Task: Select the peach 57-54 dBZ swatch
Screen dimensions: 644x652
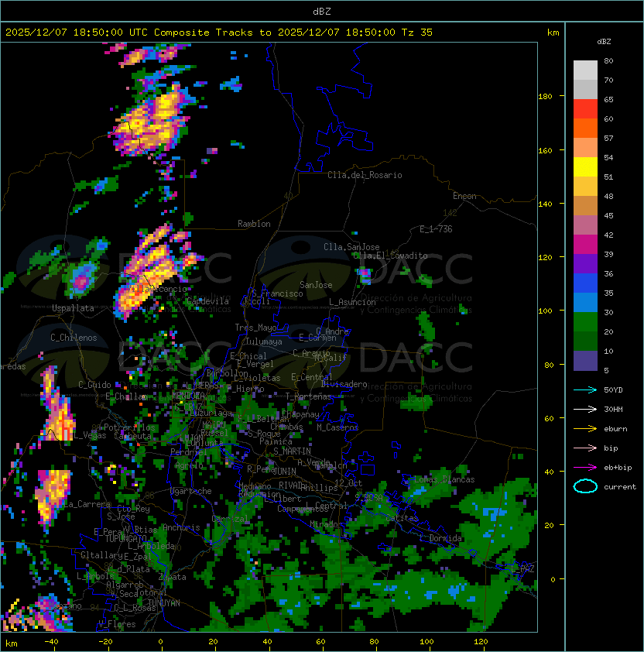Action: [x=585, y=148]
